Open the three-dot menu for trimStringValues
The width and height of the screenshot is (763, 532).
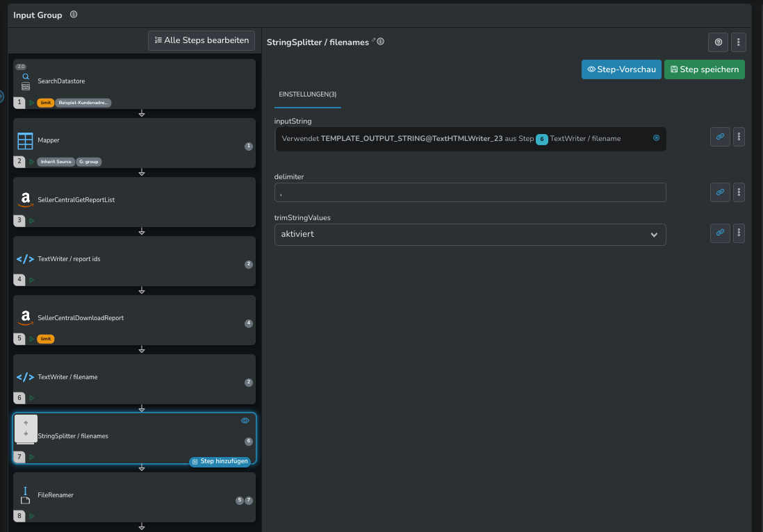point(739,233)
